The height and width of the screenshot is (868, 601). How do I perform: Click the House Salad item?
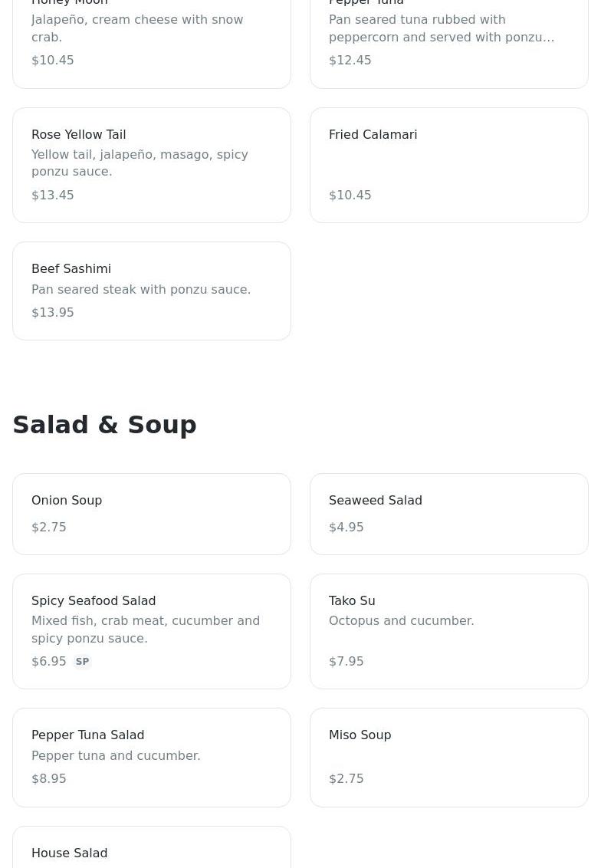[70, 853]
